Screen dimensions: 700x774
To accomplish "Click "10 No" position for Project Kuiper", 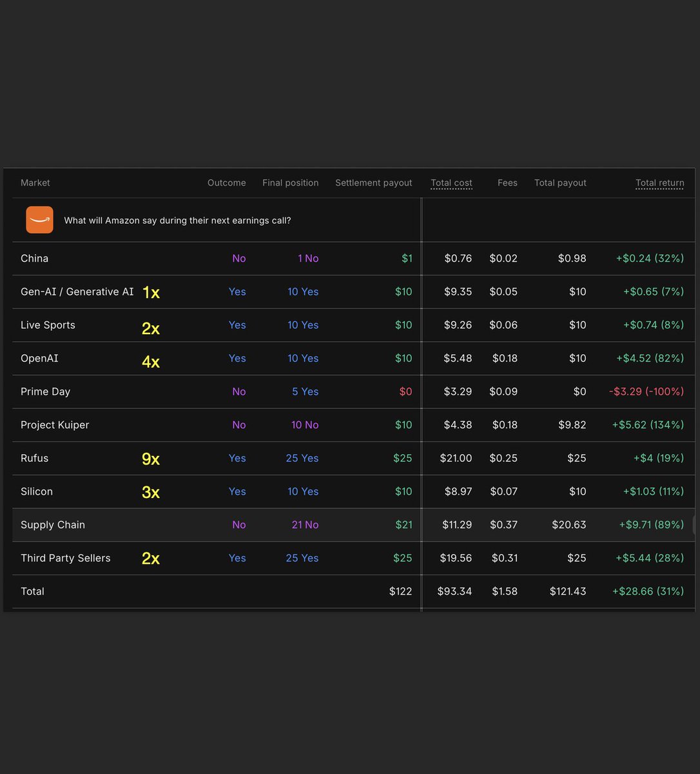I will point(305,425).
